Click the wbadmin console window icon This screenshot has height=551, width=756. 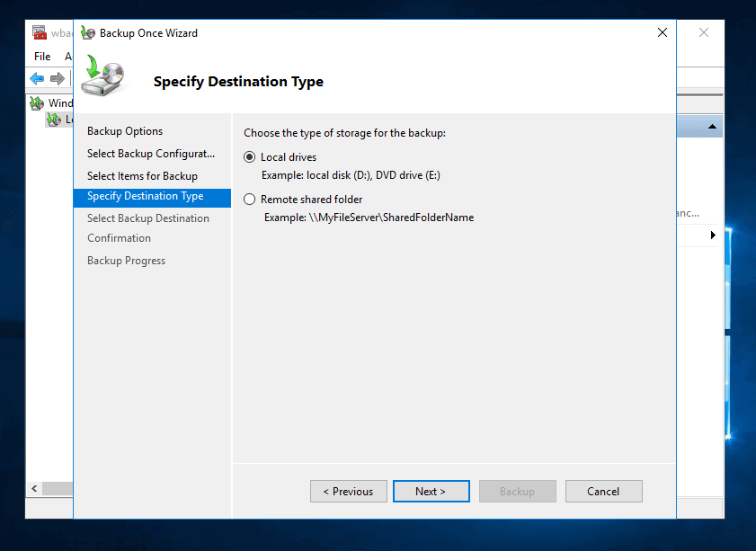click(40, 33)
